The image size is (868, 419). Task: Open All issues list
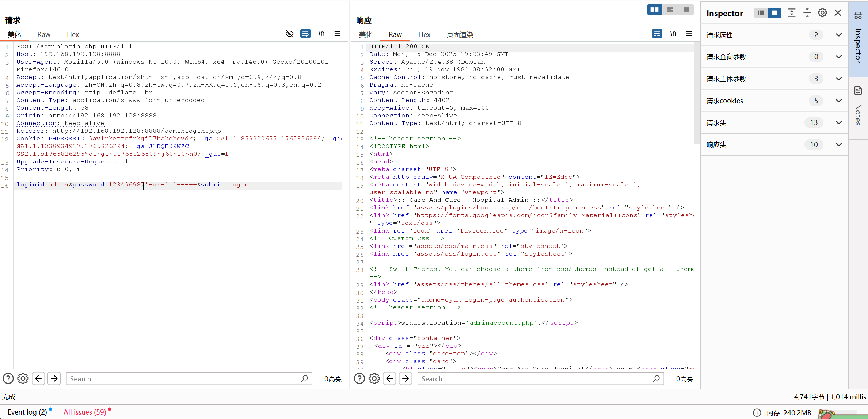tap(85, 412)
